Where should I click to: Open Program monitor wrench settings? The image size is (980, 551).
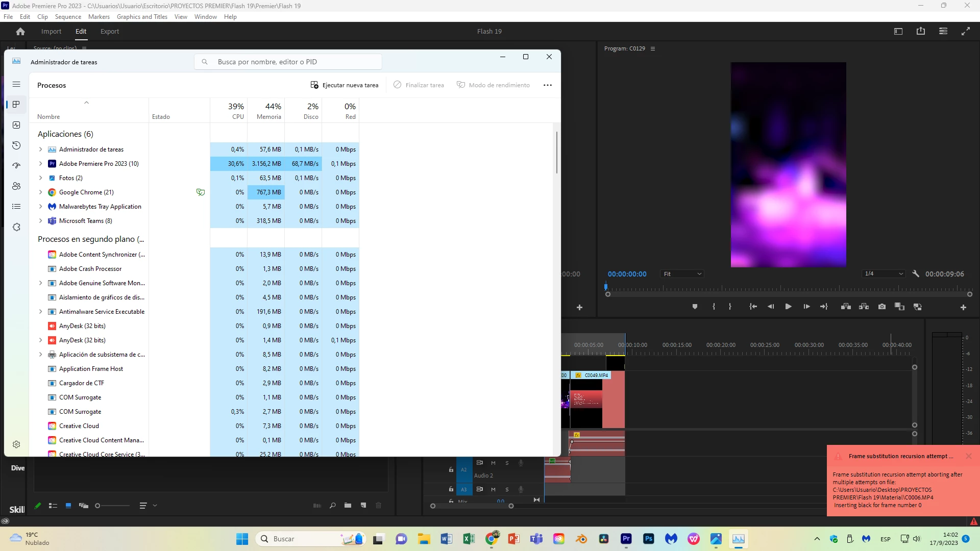coord(916,274)
